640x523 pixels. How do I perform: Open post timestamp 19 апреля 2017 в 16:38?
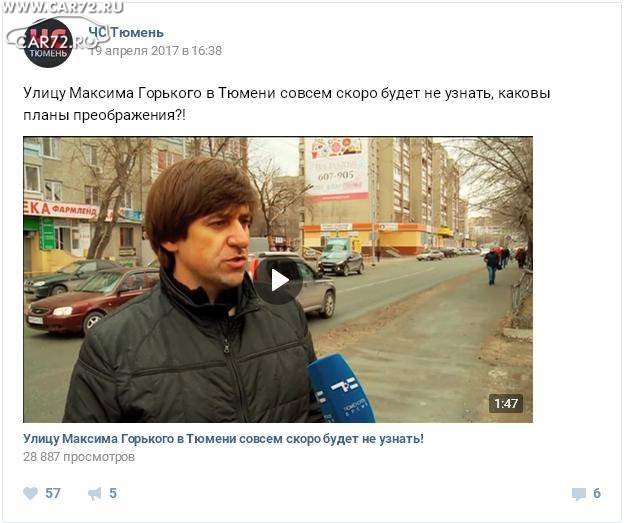tap(156, 51)
